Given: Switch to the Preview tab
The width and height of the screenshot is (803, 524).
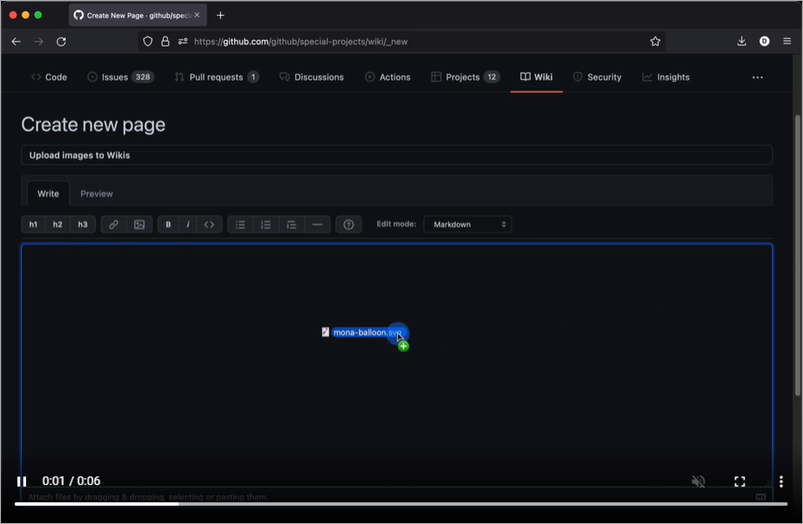Looking at the screenshot, I should [96, 194].
